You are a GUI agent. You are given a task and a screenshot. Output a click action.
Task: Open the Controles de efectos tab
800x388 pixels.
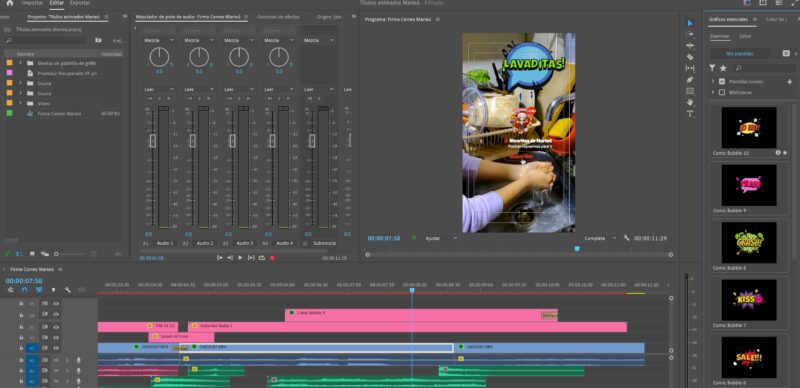278,17
